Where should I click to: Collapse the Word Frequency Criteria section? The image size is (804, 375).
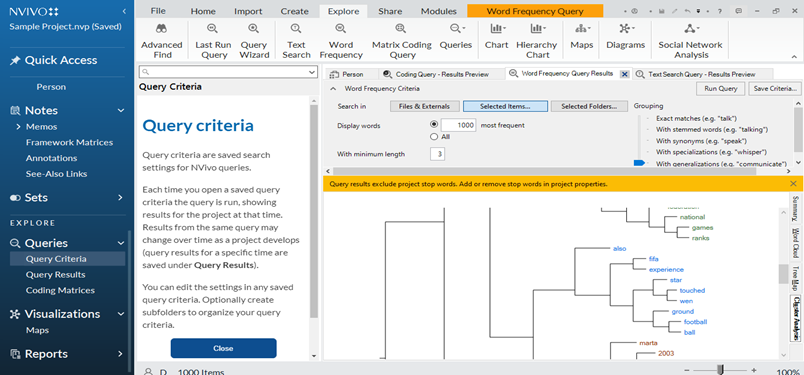(x=333, y=89)
